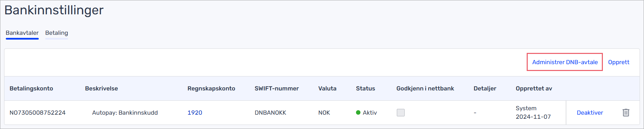644x129 pixels.
Task: Click the Opprettet av column header
Action: pos(533,88)
